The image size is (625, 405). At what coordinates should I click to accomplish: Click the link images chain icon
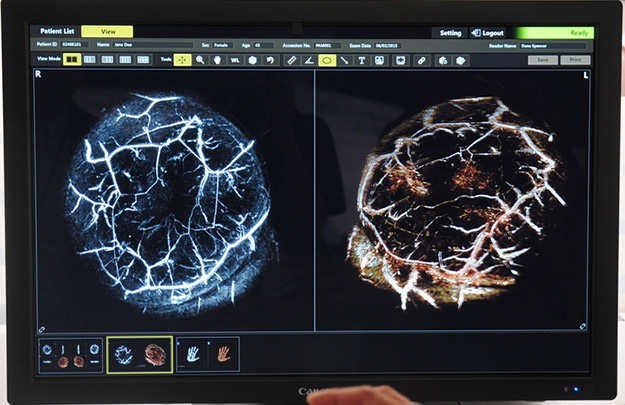pos(422,60)
